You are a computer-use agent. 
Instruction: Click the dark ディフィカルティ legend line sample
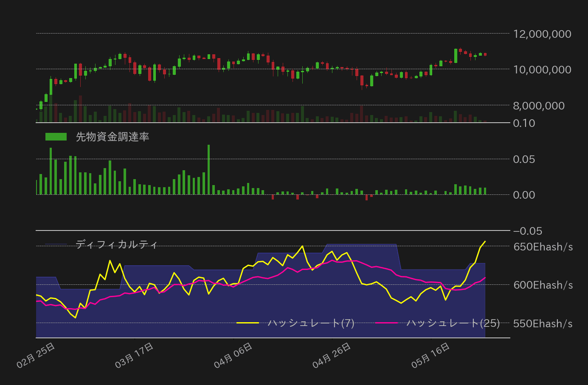(56, 244)
